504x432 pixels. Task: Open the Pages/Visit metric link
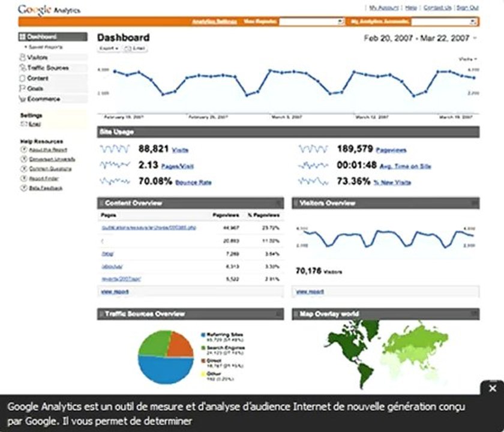178,166
